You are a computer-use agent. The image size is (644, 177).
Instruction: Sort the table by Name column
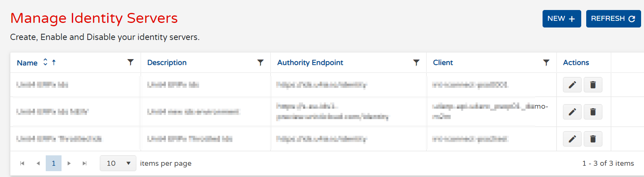pos(27,63)
